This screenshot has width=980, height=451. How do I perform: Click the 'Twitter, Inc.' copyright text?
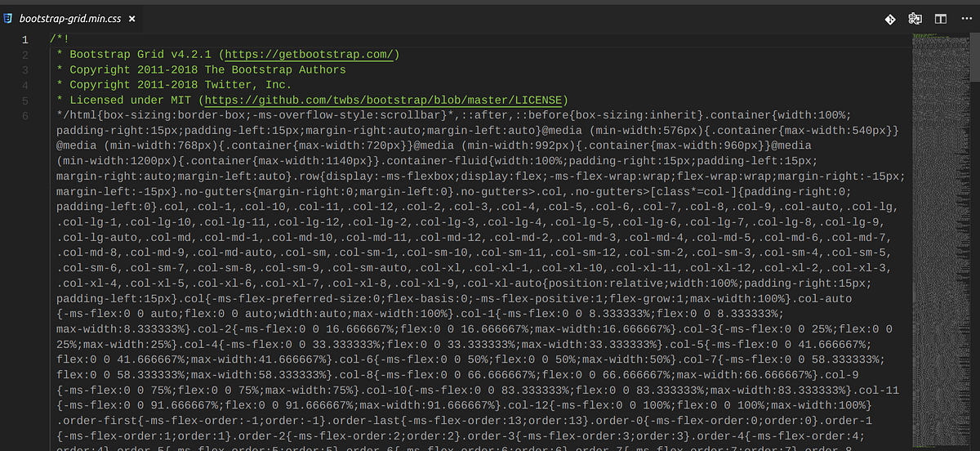click(x=247, y=85)
